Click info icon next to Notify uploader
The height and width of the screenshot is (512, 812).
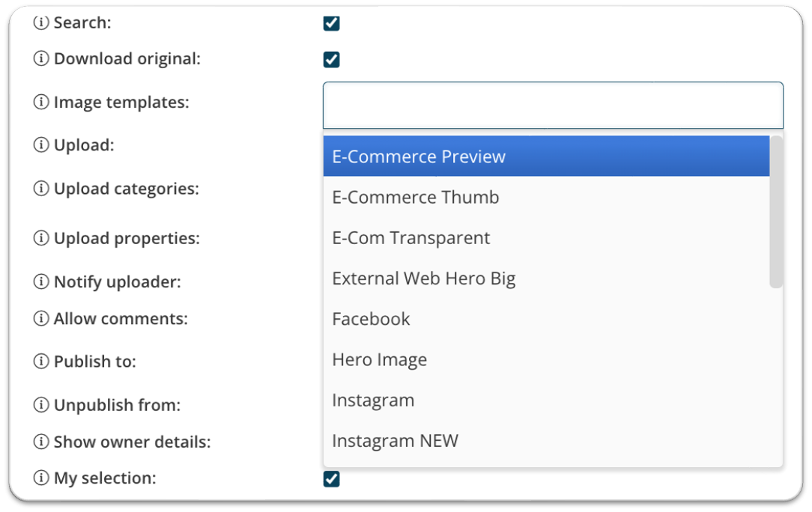(41, 281)
